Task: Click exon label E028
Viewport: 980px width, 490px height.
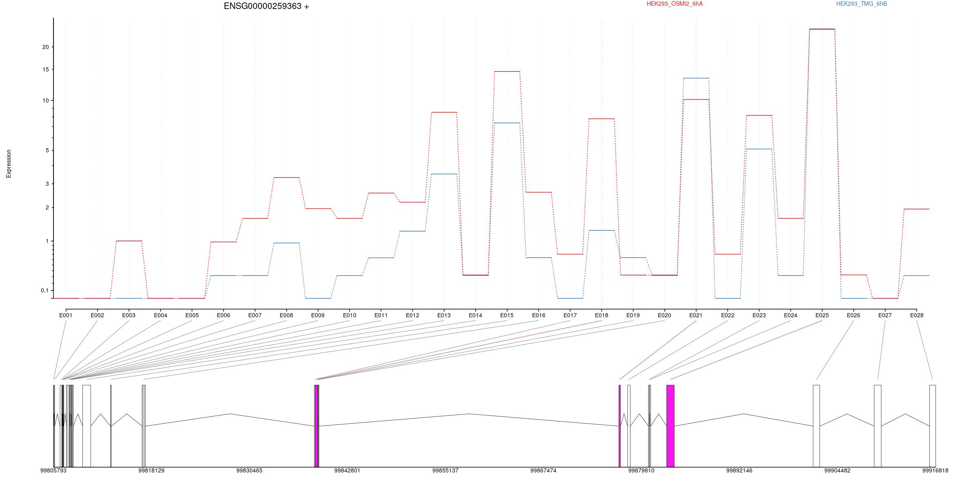Action: [917, 315]
